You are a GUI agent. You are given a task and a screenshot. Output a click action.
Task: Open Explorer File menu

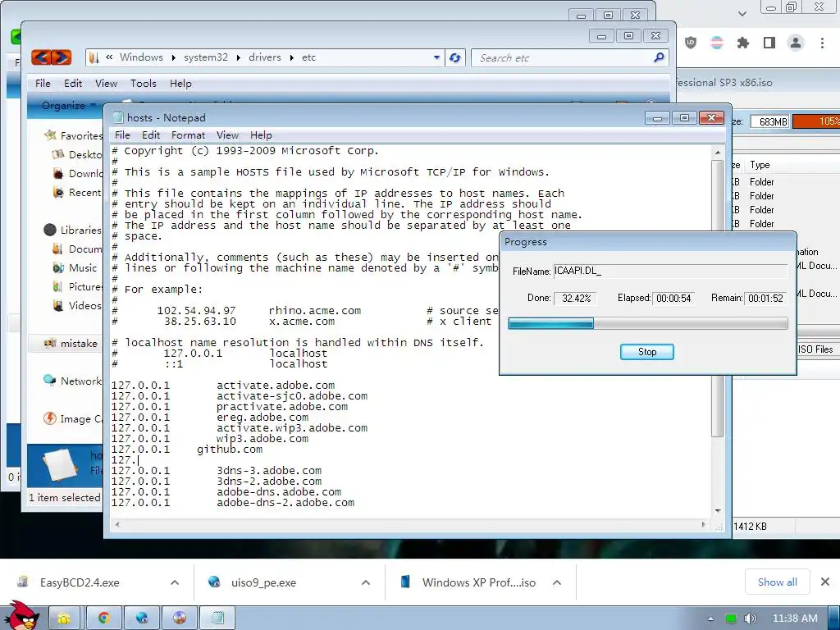[43, 83]
